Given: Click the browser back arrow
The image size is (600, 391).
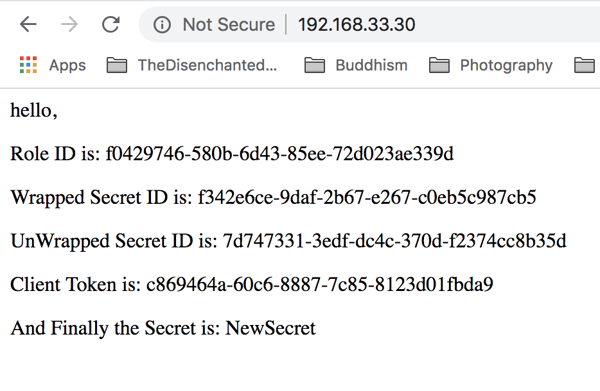Looking at the screenshot, I should (x=28, y=24).
